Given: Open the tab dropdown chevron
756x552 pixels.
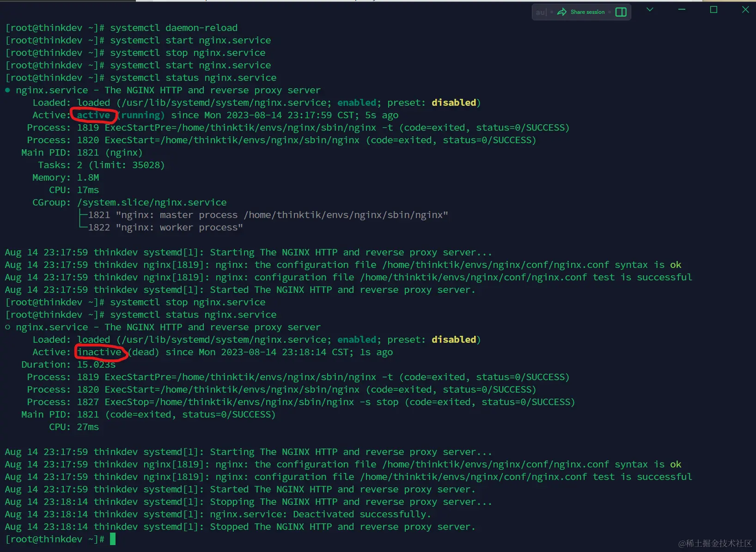Looking at the screenshot, I should tap(650, 9).
